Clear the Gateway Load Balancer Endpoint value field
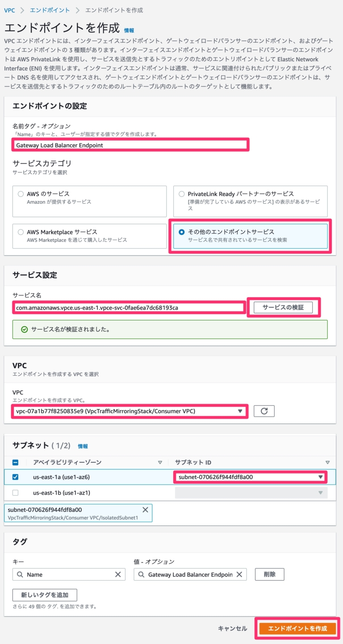This screenshot has height=644, width=343. pos(239,574)
